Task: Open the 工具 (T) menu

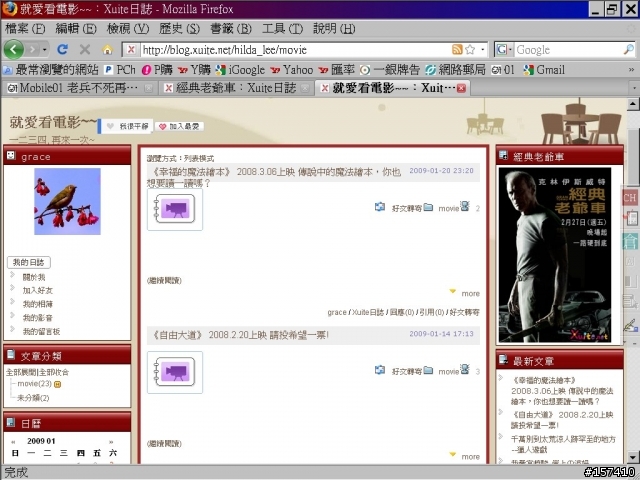Action: tap(282, 29)
